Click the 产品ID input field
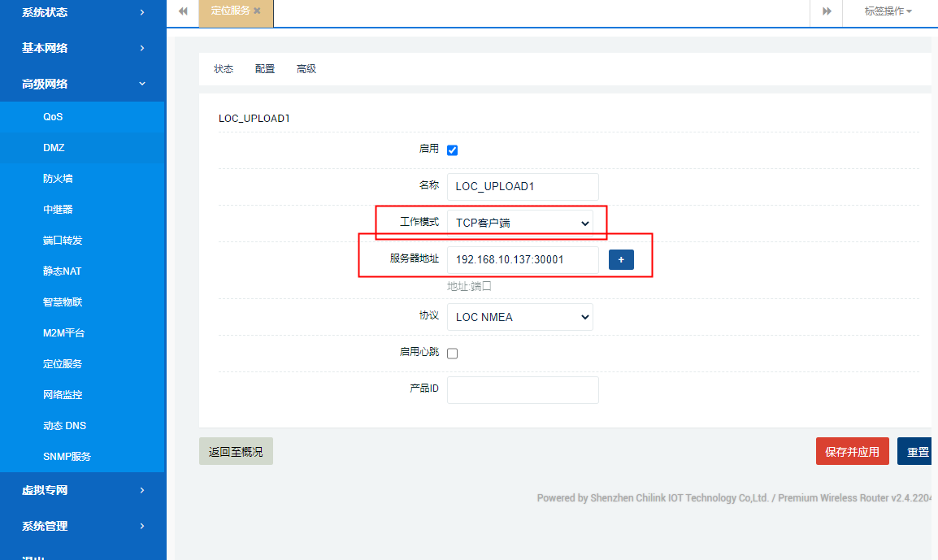 pos(523,390)
